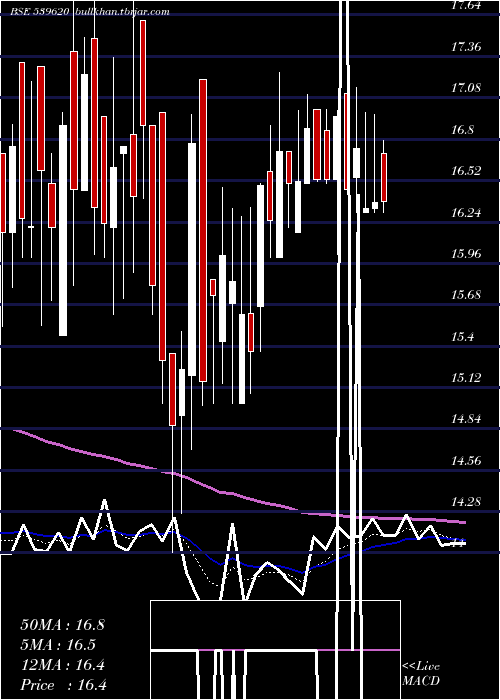Click the 14.28 price axis label
This screenshot has width=500, height=700.
(466, 502)
